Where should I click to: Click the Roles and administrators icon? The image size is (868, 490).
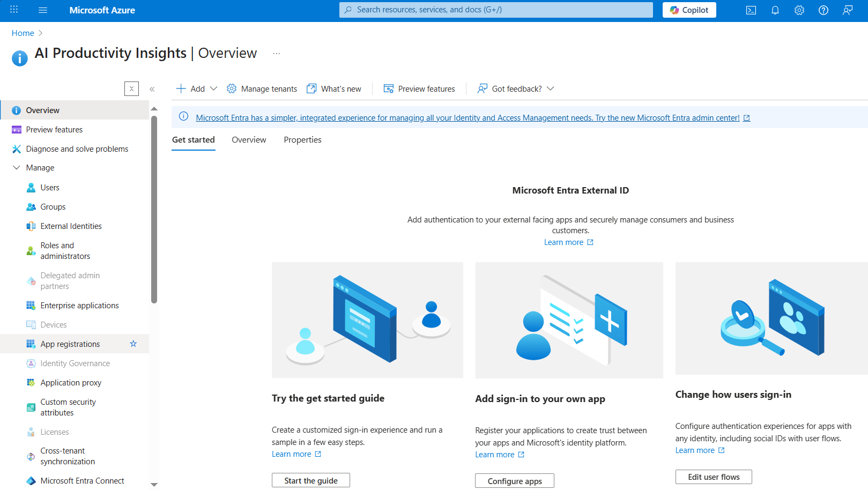tap(31, 251)
